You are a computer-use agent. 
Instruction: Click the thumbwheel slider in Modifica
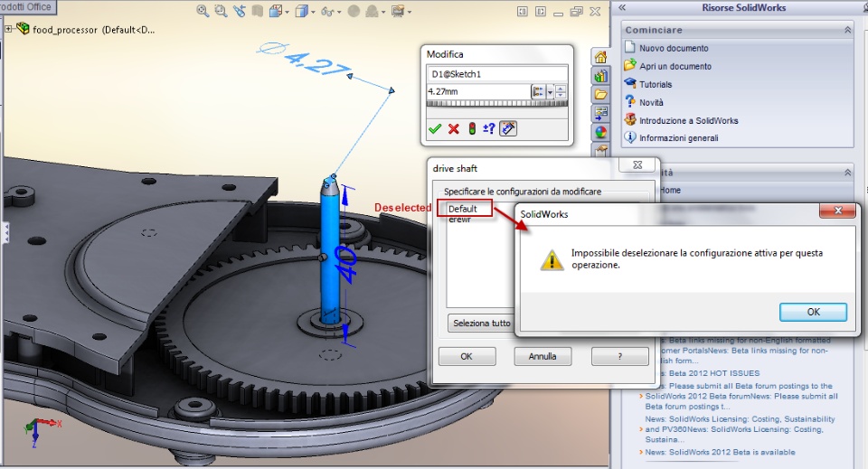pyautogui.click(x=496, y=103)
